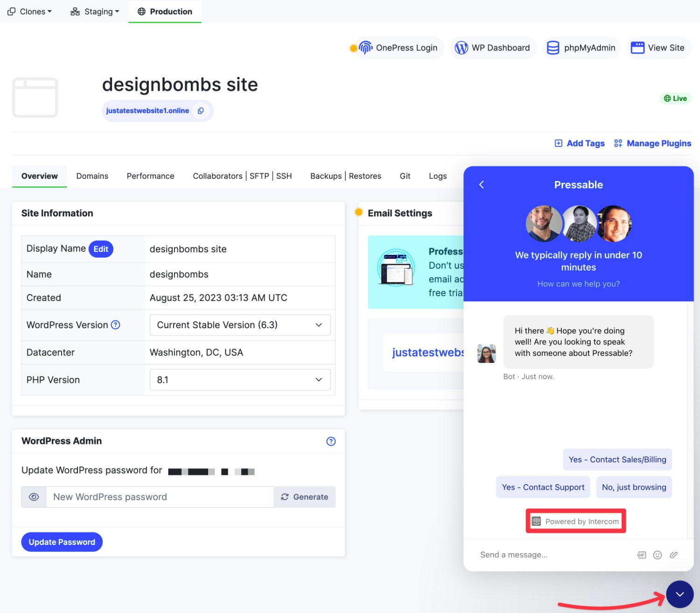The width and height of the screenshot is (700, 613).
Task: Focus the New WordPress password field
Action: click(160, 497)
